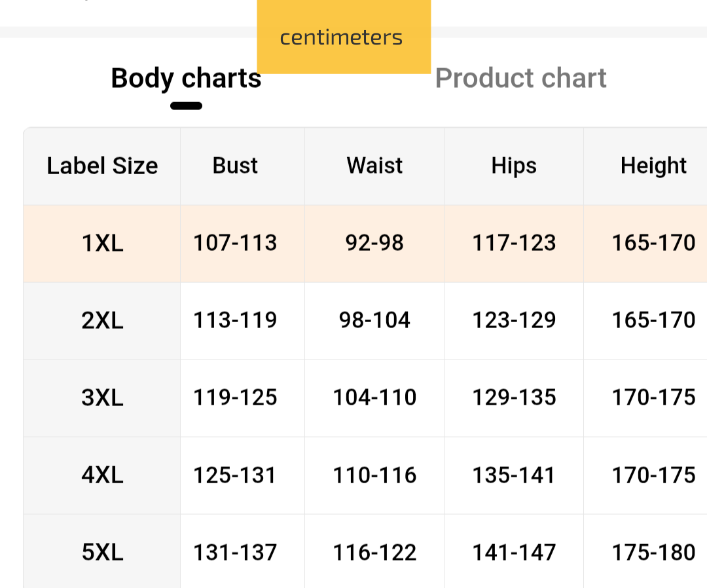707x588 pixels.
Task: Choose the 3XL label size cell
Action: coord(102,398)
